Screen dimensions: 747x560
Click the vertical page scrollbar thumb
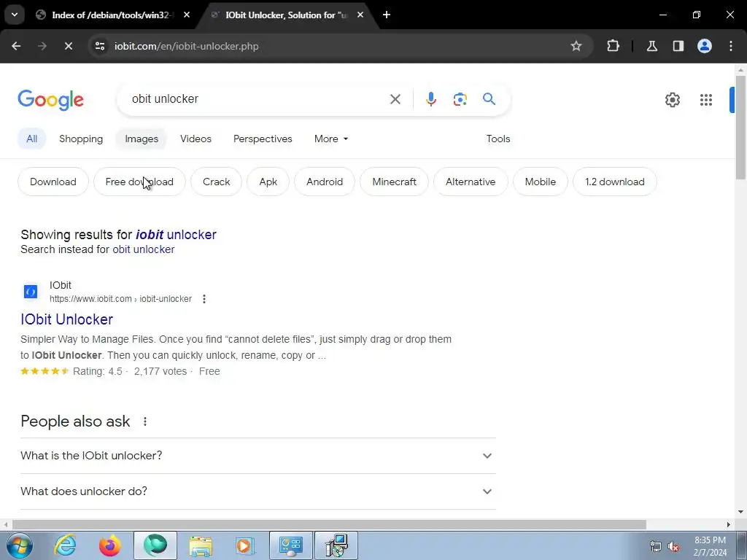(x=740, y=127)
